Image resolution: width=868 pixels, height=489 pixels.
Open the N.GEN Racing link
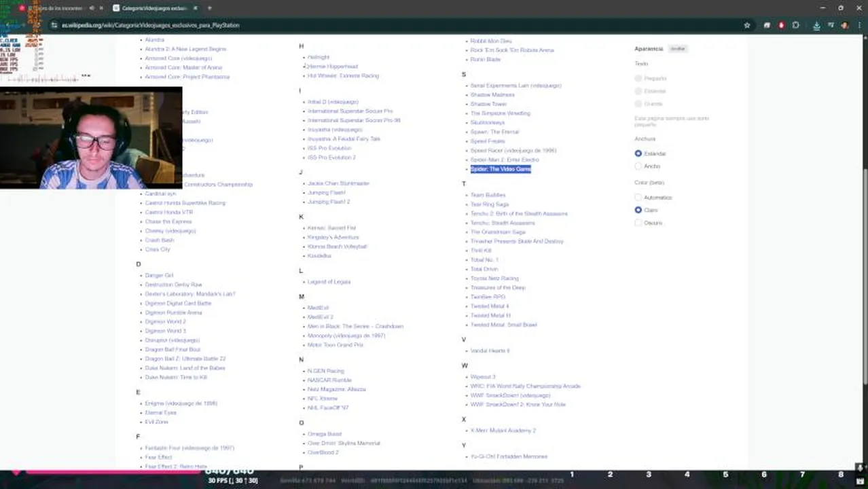click(326, 372)
